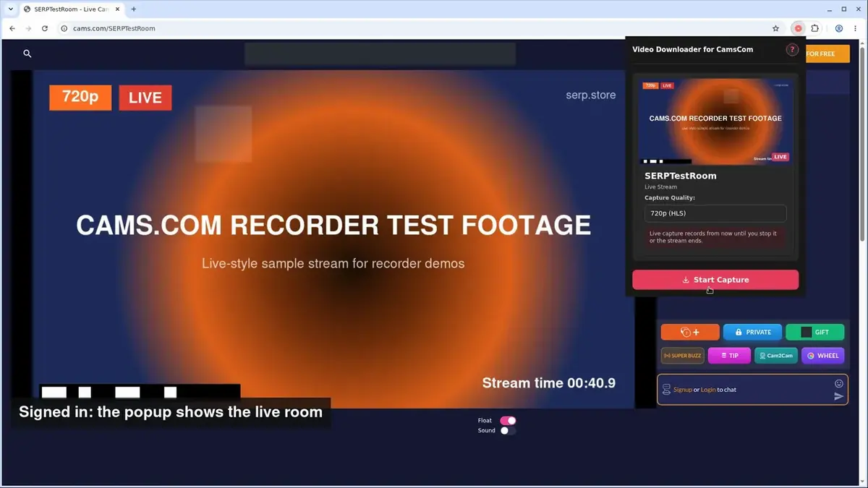Viewport: 868px width, 488px height.
Task: Open the Capture Quality 720p (HLS) dropdown
Action: pos(715,213)
